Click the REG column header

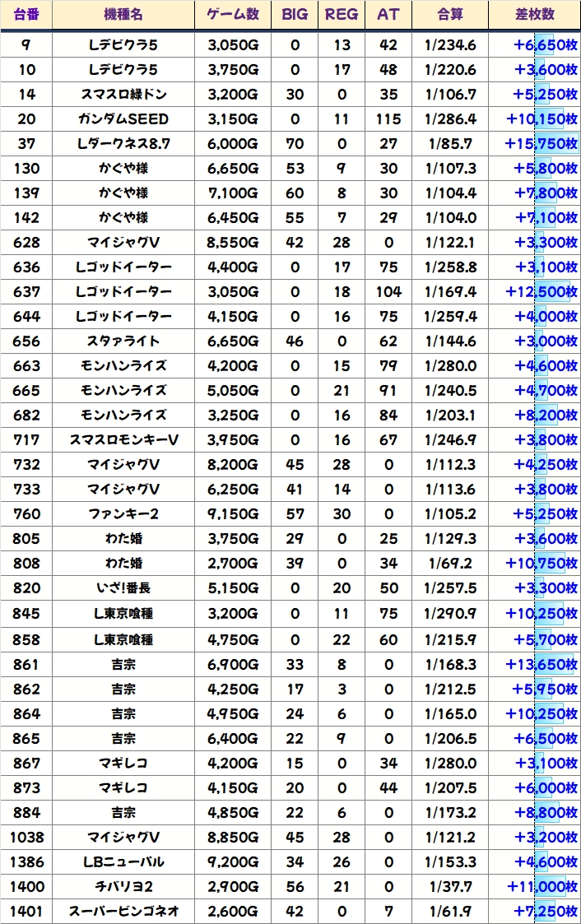(342, 14)
